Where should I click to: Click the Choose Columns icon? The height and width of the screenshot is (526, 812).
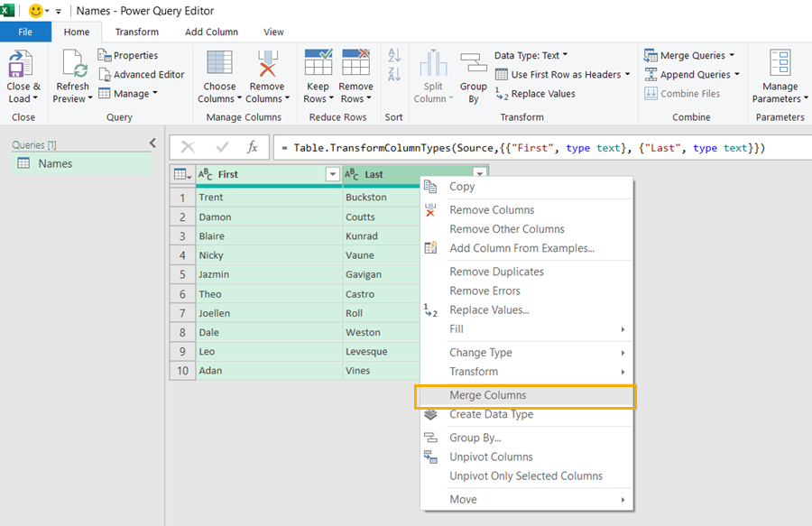pyautogui.click(x=219, y=63)
